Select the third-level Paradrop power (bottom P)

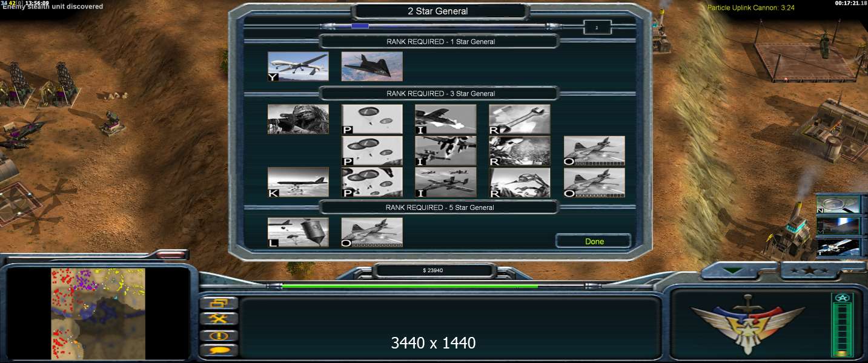coord(372,183)
